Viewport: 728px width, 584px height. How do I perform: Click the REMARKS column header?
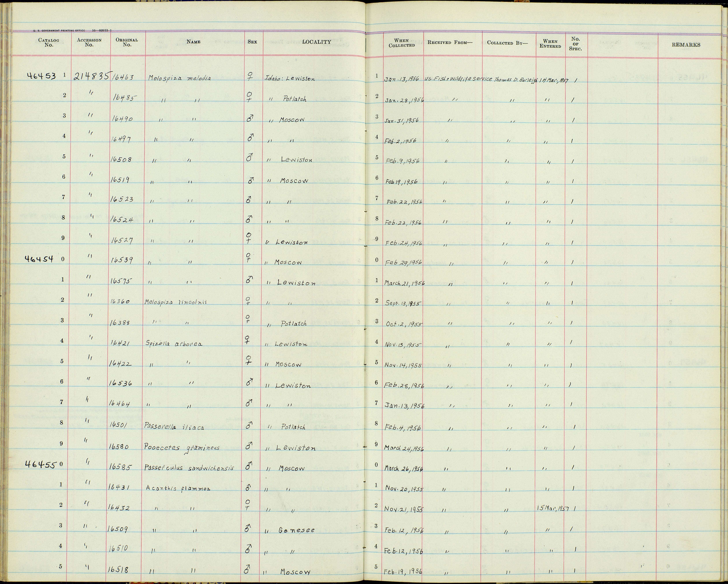686,45
